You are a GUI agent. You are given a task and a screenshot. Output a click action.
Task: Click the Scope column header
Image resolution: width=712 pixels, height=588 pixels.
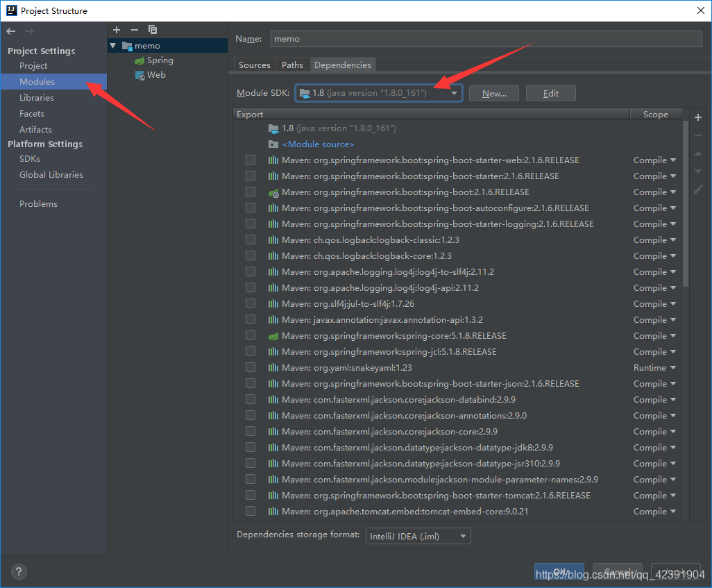click(x=656, y=115)
